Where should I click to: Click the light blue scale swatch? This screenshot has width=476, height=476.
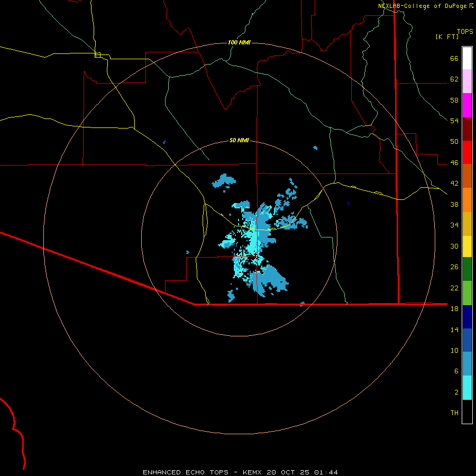(x=467, y=364)
